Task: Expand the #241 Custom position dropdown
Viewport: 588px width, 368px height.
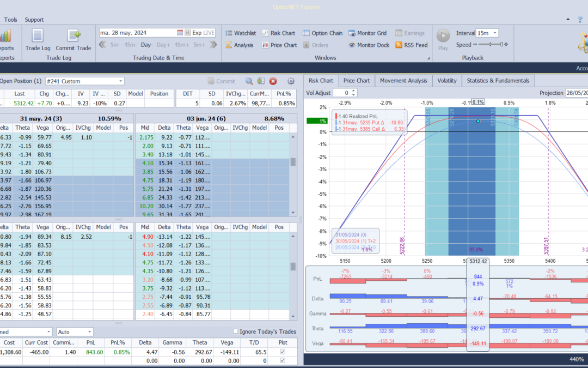Action: (120, 81)
